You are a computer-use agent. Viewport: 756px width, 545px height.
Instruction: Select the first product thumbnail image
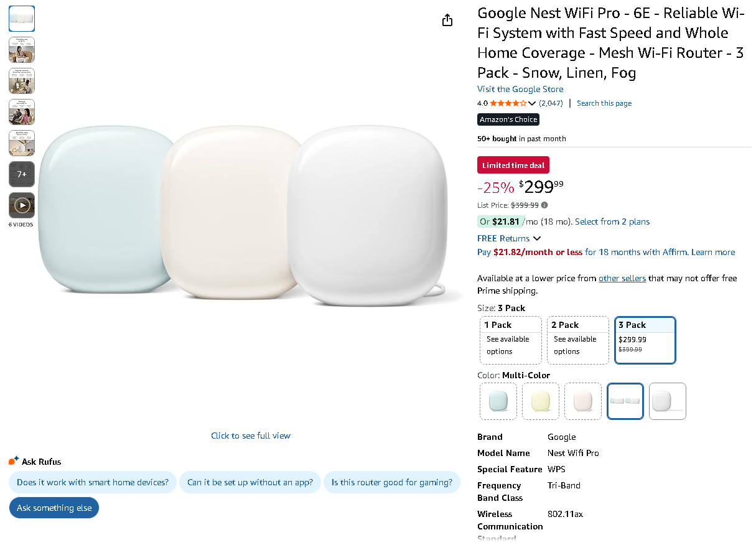22,19
